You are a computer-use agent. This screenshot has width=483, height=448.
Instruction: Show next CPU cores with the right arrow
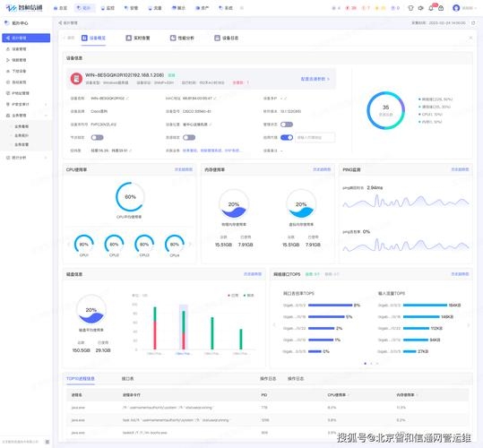pyautogui.click(x=190, y=244)
